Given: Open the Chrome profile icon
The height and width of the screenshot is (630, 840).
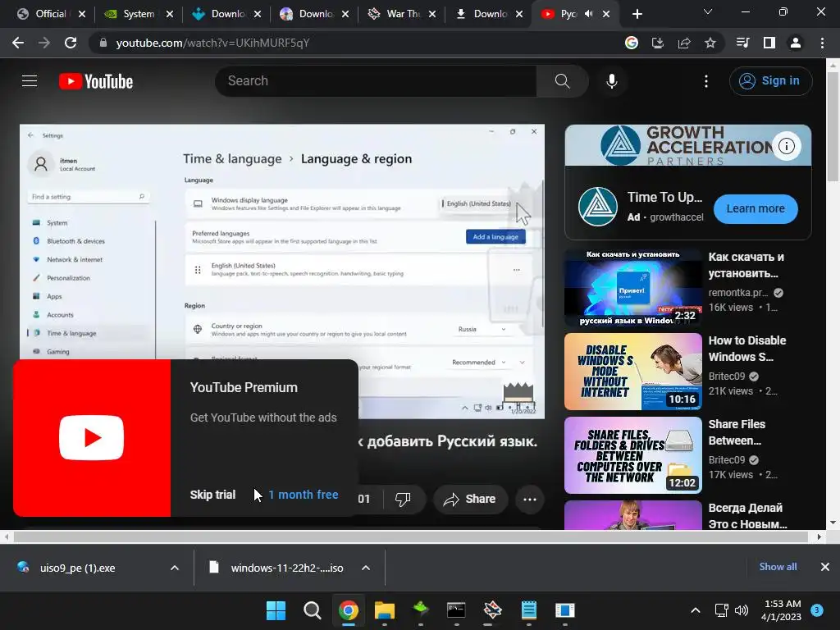Looking at the screenshot, I should click(796, 43).
